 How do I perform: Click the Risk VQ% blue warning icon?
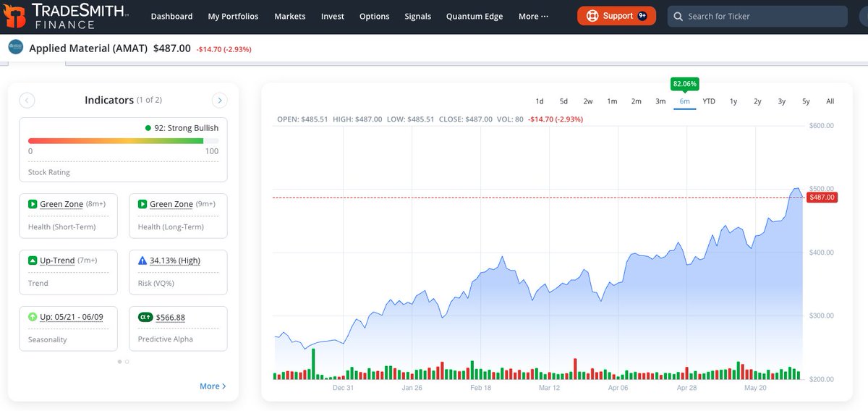point(142,260)
